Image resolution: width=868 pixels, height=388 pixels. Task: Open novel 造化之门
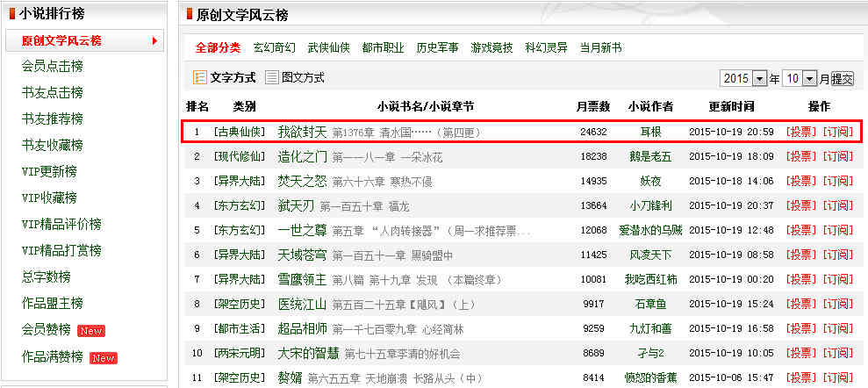(302, 156)
